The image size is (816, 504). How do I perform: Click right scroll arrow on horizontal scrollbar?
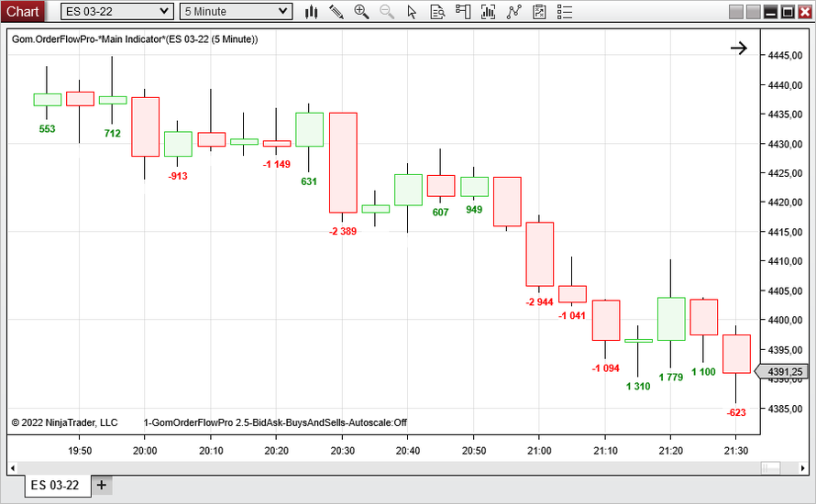[x=802, y=468]
